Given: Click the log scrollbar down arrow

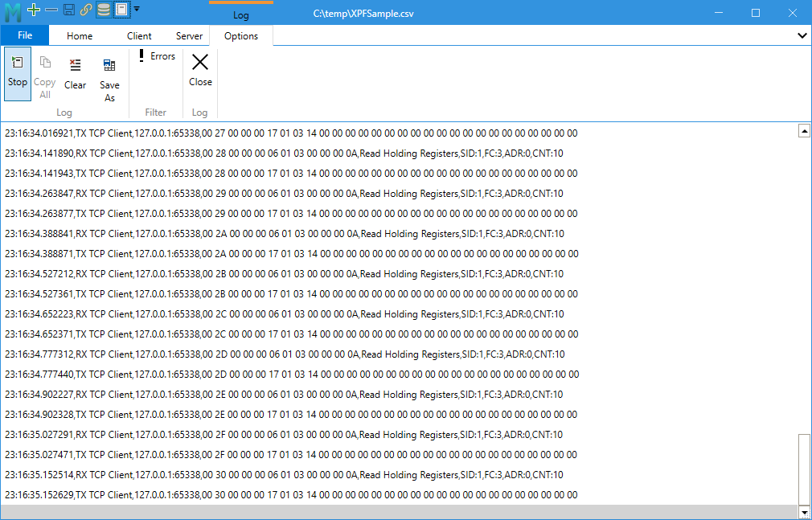Looking at the screenshot, I should pos(804,510).
